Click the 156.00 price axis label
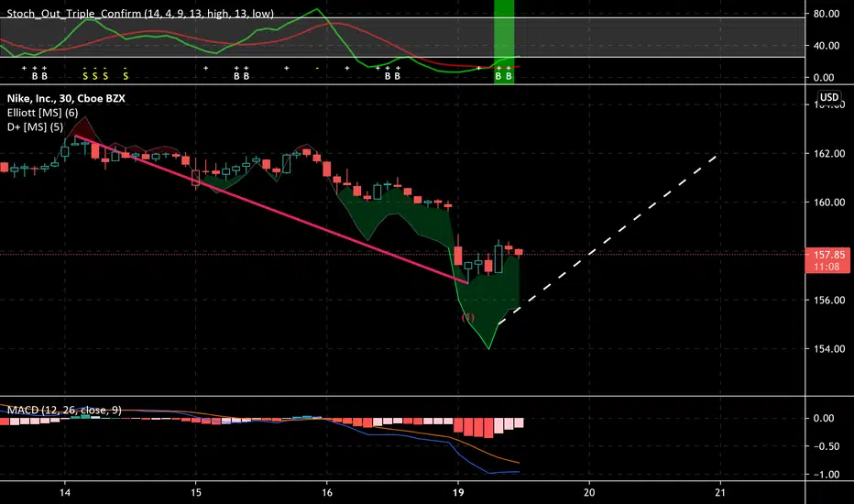This screenshot has width=854, height=504. pyautogui.click(x=829, y=301)
